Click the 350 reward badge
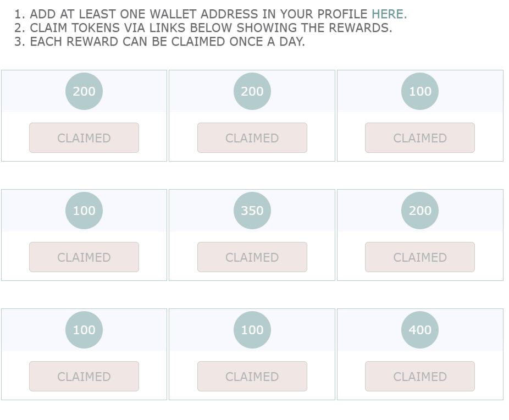The height and width of the screenshot is (420, 509). click(x=252, y=211)
